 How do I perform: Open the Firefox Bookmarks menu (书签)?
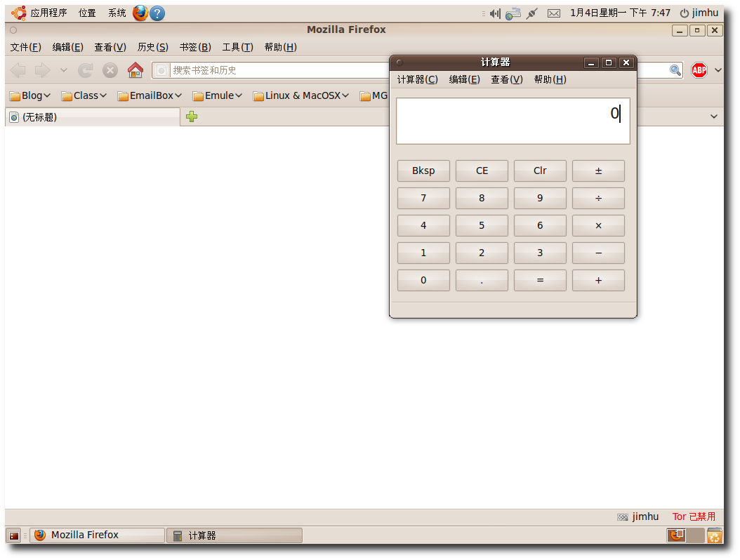[195, 47]
